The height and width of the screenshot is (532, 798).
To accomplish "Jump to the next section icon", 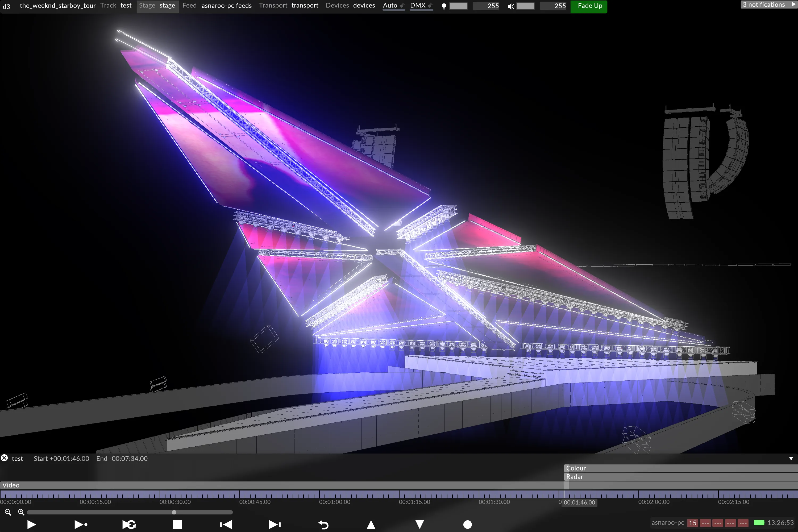I will pos(275,525).
